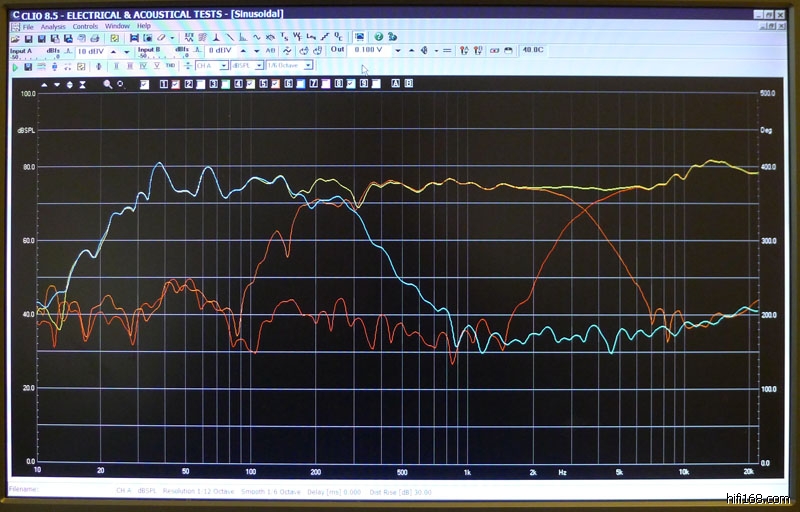This screenshot has height=512, width=800.
Task: Click the green help question mark icon
Action: tap(378, 37)
